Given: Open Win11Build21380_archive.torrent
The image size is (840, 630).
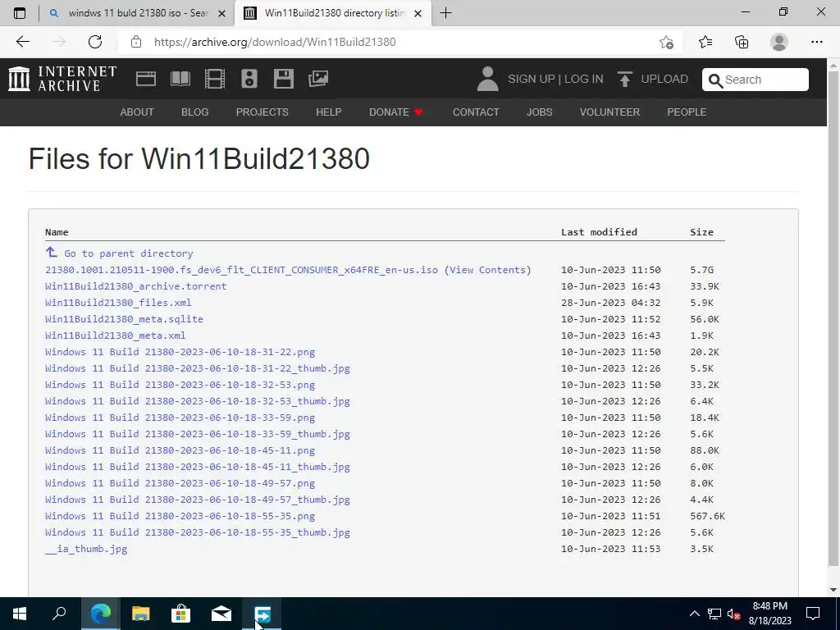Looking at the screenshot, I should tap(135, 286).
